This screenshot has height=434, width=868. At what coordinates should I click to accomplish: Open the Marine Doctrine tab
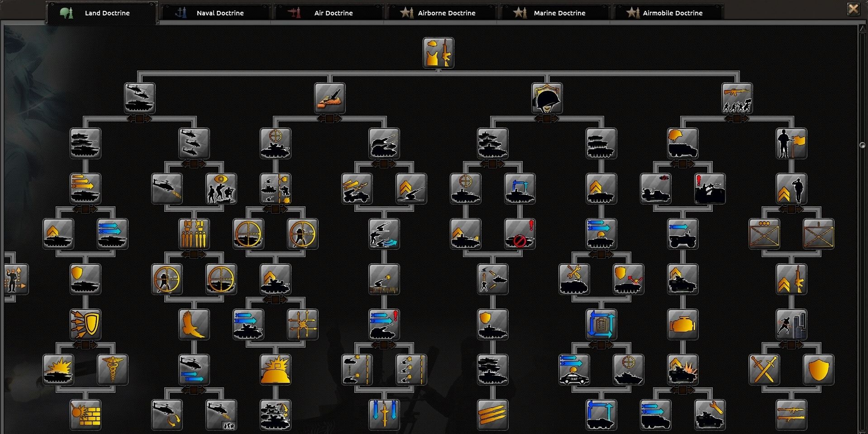(x=555, y=13)
